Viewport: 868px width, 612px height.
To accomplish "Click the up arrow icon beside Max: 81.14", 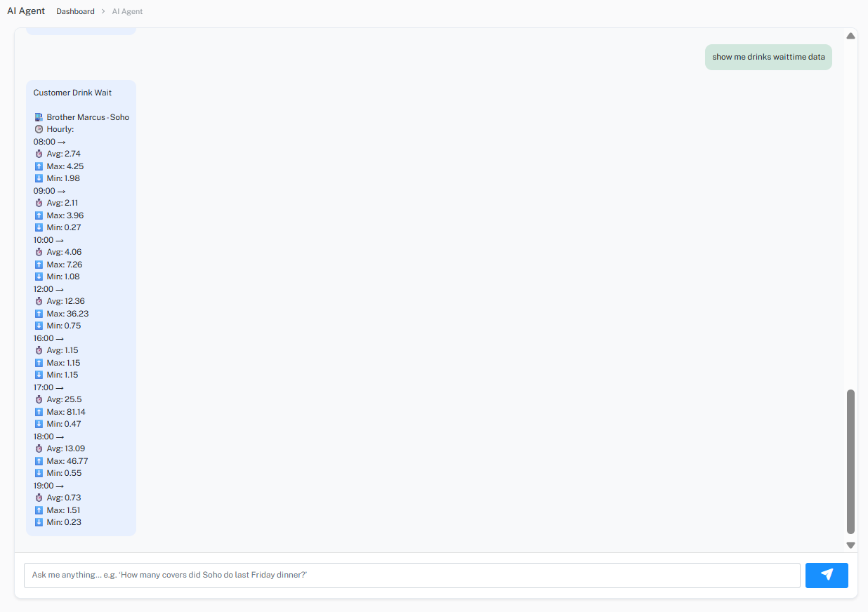I will pyautogui.click(x=39, y=412).
